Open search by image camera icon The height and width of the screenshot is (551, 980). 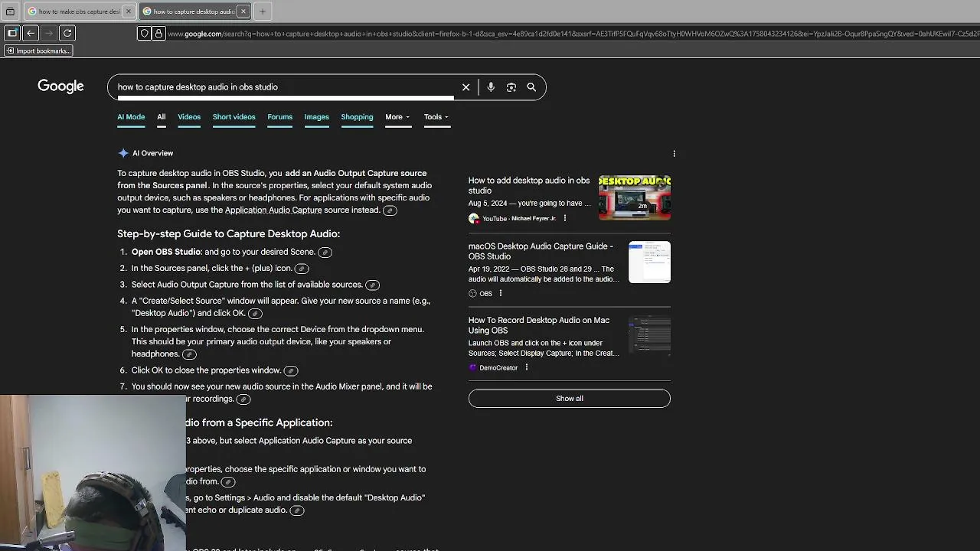point(511,87)
